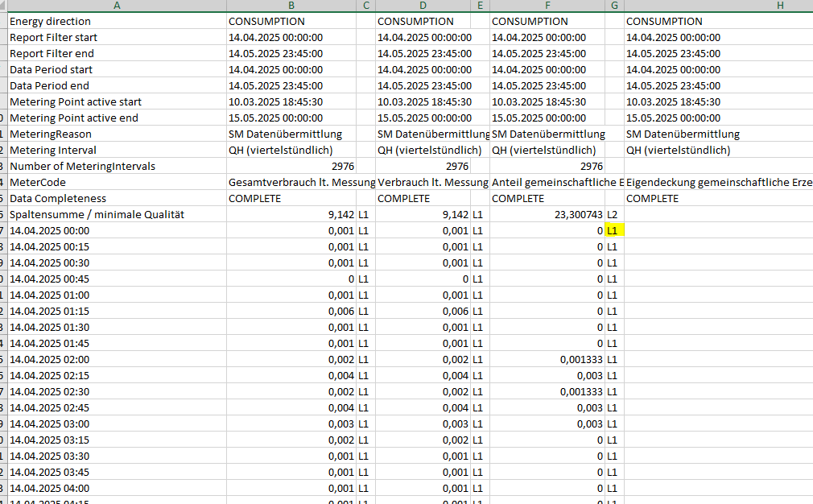Select the Energy direction label cell

coord(50,21)
